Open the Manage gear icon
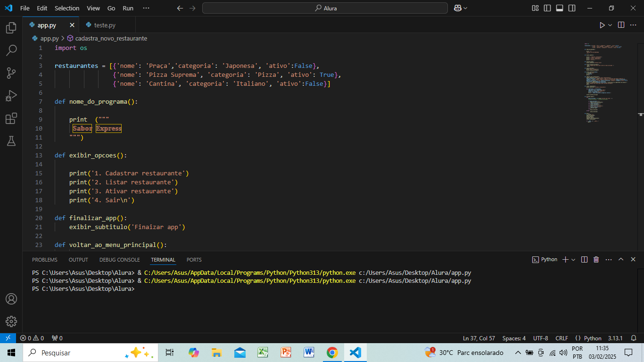This screenshot has width=644, height=362. tap(11, 321)
